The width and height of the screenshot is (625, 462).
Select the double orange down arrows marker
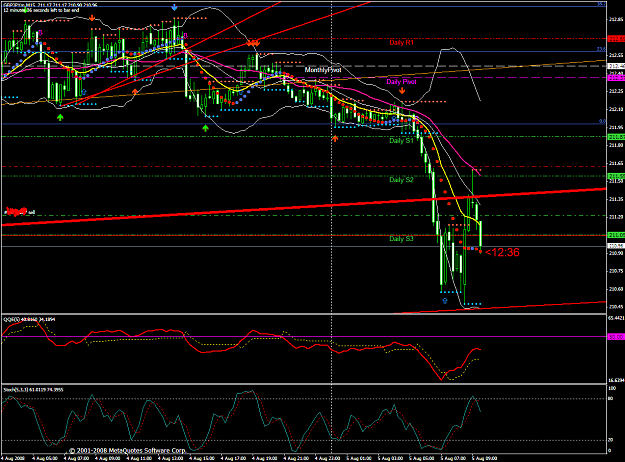253,42
